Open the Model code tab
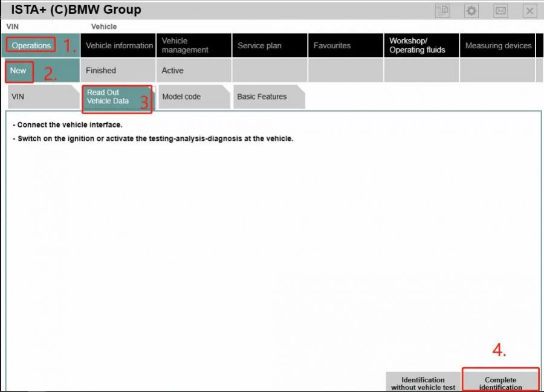This screenshot has height=392, width=544. point(181,97)
